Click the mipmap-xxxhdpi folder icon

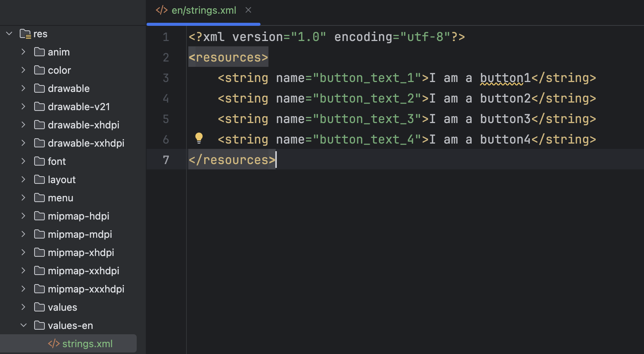(x=39, y=289)
